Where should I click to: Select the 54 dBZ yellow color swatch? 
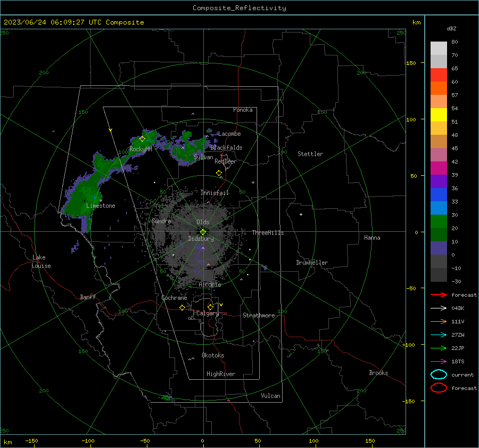(439, 115)
